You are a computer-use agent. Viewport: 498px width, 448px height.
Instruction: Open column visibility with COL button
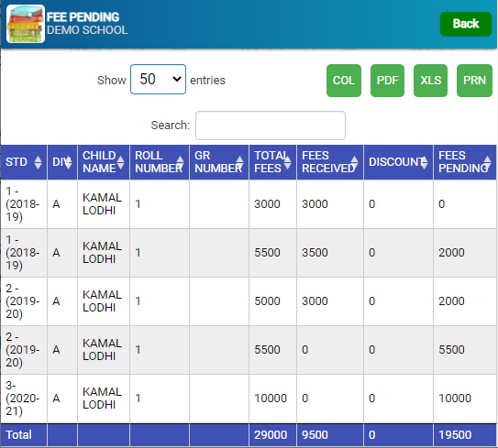pyautogui.click(x=344, y=81)
